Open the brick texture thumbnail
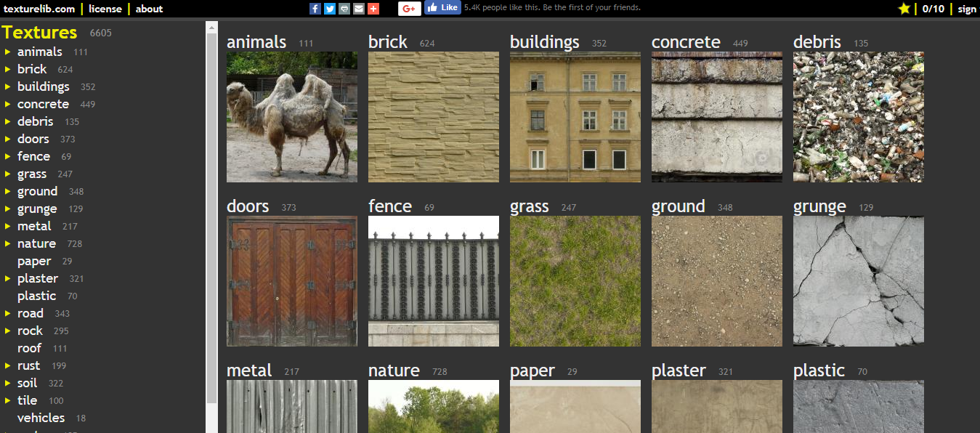The height and width of the screenshot is (433, 980). 434,117
